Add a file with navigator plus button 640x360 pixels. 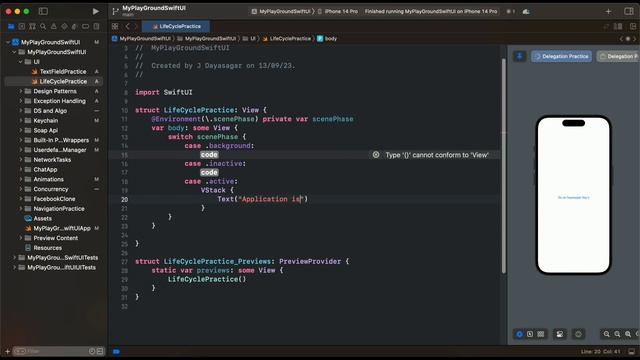[x=7, y=351]
